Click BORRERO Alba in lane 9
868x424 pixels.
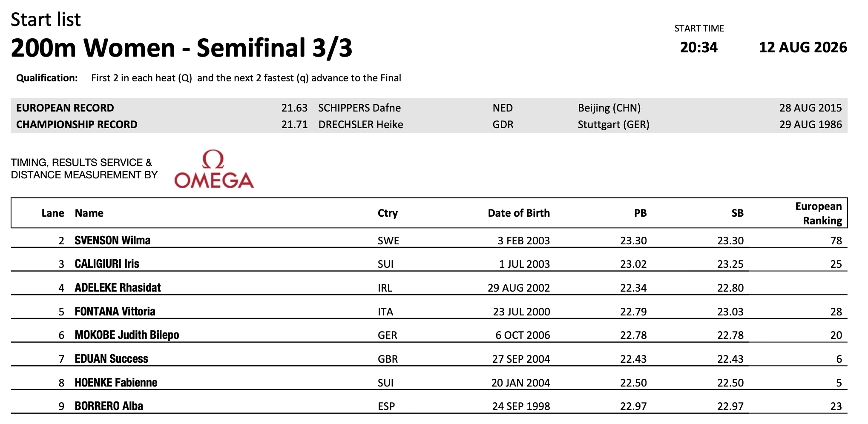click(109, 406)
